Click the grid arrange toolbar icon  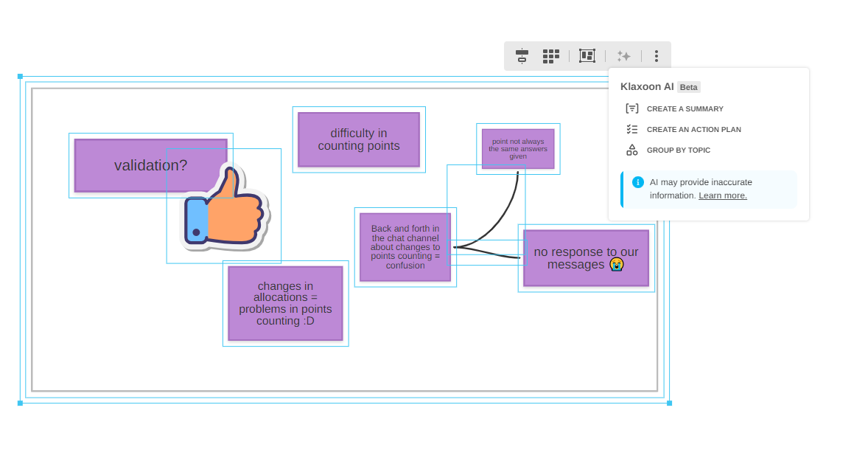tap(551, 56)
